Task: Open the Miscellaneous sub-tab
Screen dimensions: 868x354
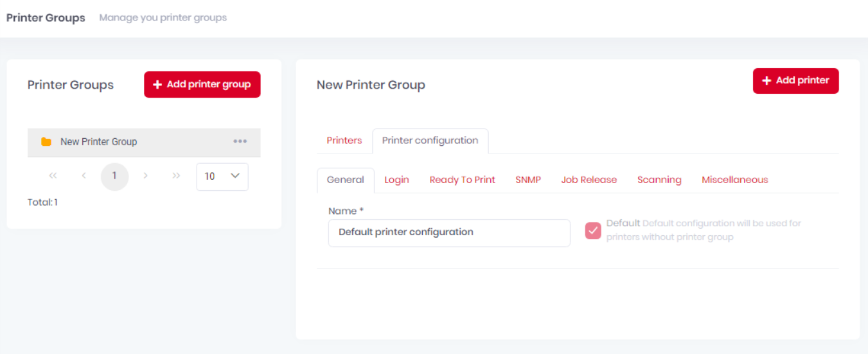Action: pos(735,180)
